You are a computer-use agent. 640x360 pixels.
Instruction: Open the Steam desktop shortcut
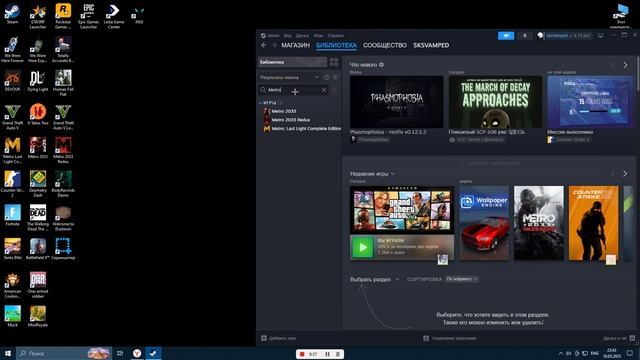12,14
